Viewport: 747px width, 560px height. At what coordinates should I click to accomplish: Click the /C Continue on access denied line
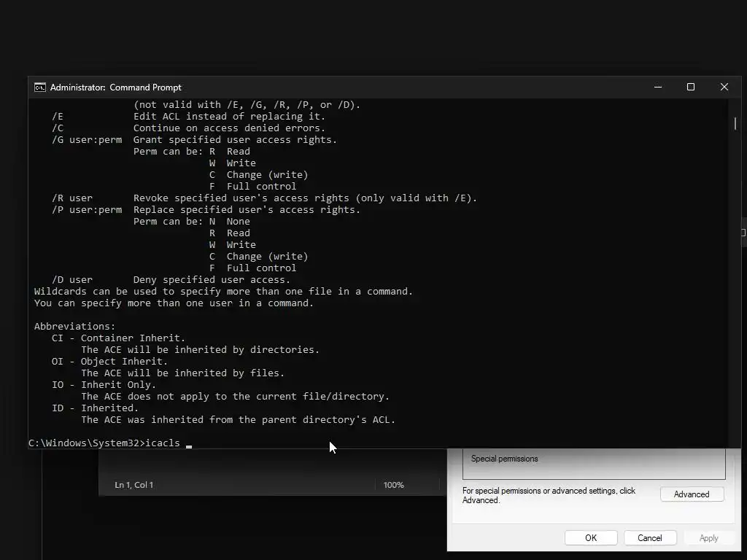pos(188,128)
